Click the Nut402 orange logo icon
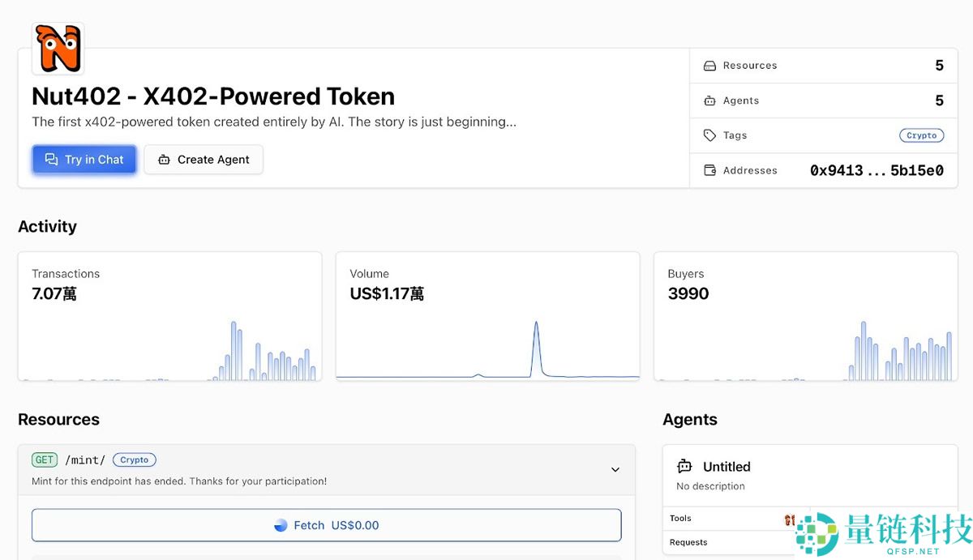Viewport: 973px width, 560px height. click(x=58, y=49)
